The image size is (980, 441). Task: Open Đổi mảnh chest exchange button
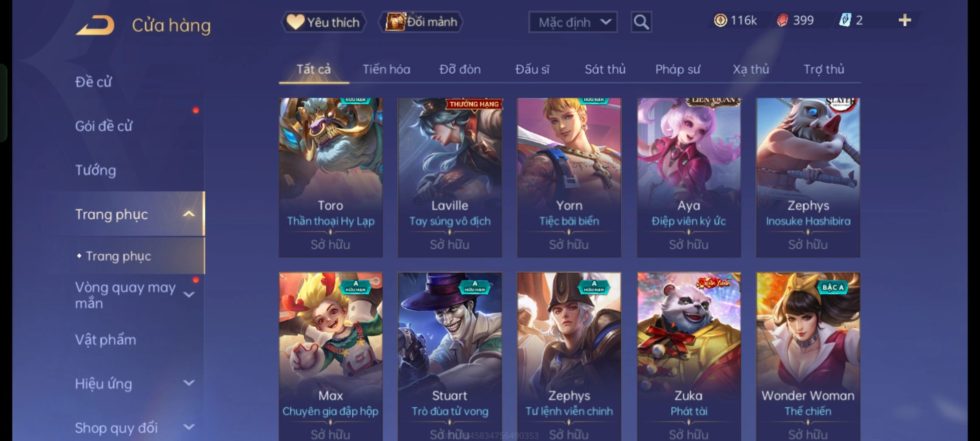(421, 22)
